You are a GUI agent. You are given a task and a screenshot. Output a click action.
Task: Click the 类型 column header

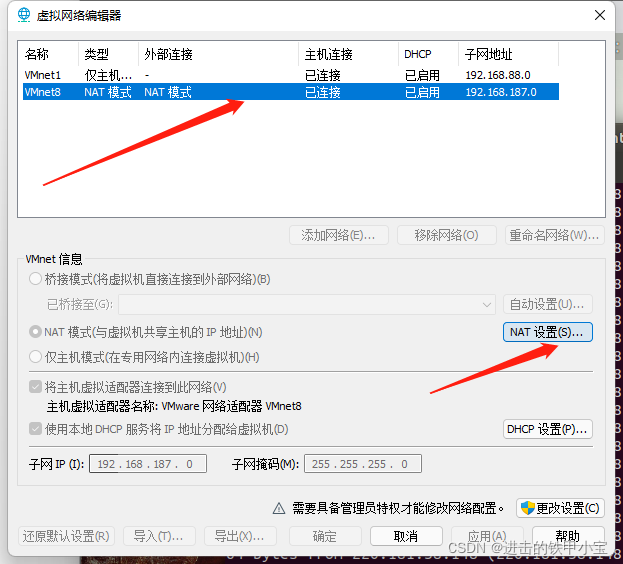tap(108, 54)
